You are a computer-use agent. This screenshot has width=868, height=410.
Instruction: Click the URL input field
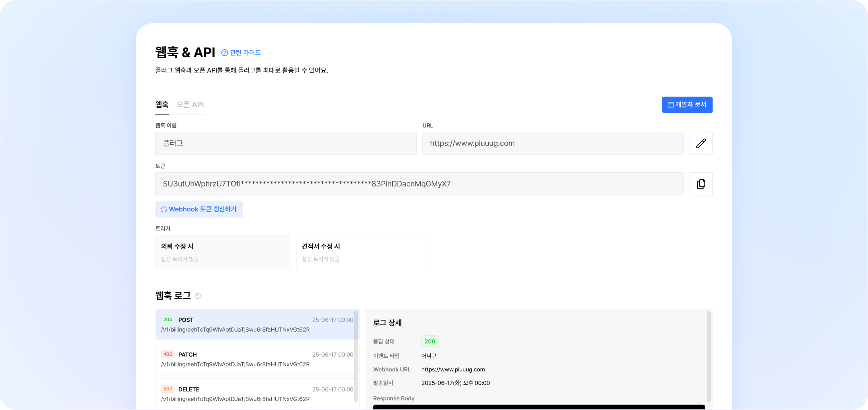[553, 143]
